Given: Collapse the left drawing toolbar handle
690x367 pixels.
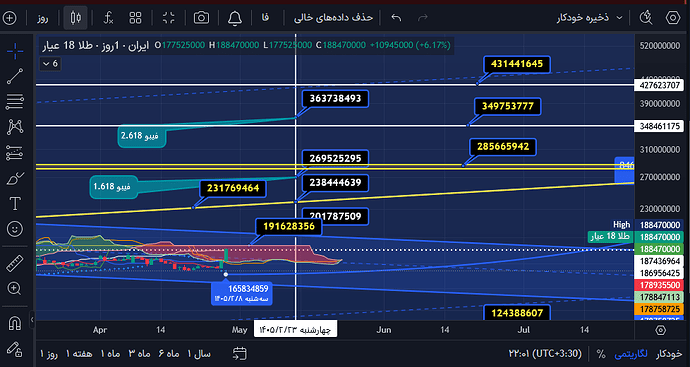Looking at the screenshot, I should coord(32,320).
